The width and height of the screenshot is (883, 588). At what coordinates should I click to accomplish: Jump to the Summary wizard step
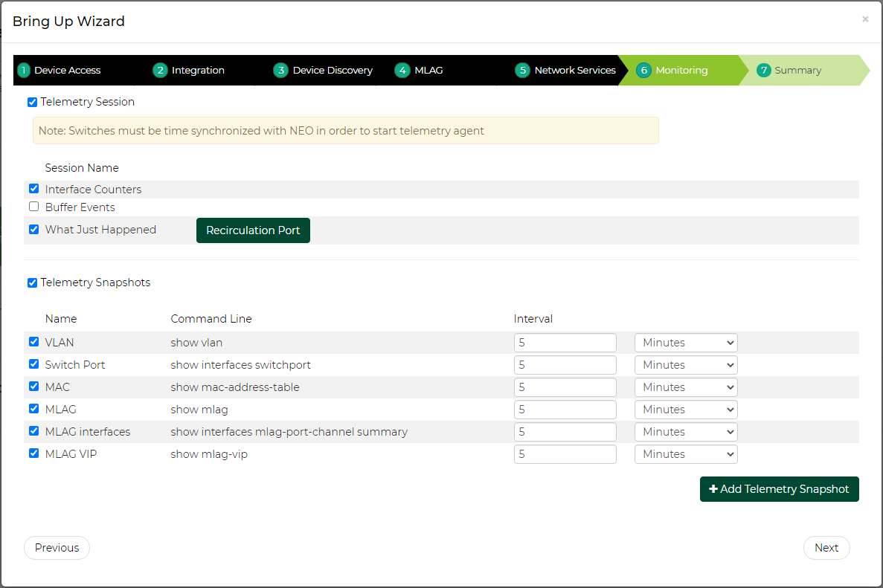click(x=797, y=71)
